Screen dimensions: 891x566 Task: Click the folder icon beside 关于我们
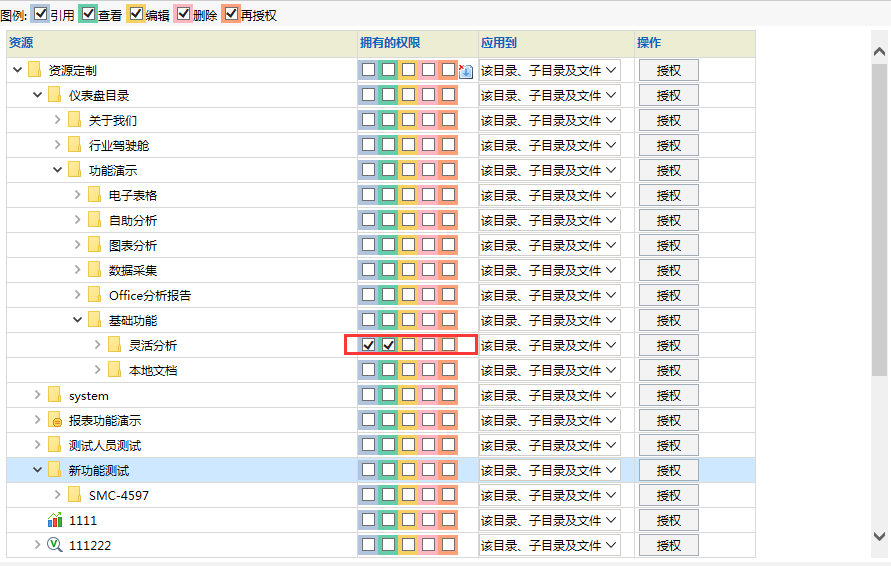[x=74, y=120]
